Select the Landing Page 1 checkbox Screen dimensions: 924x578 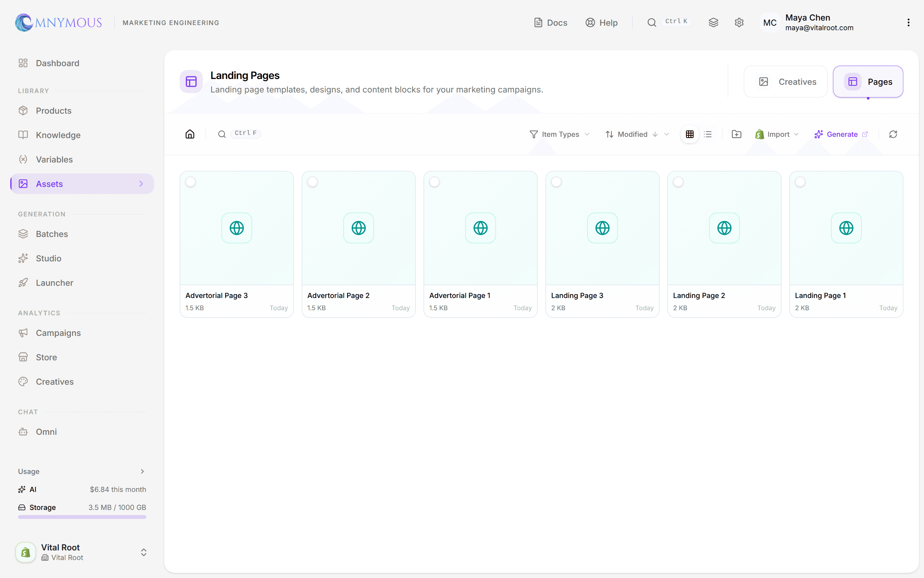click(800, 182)
